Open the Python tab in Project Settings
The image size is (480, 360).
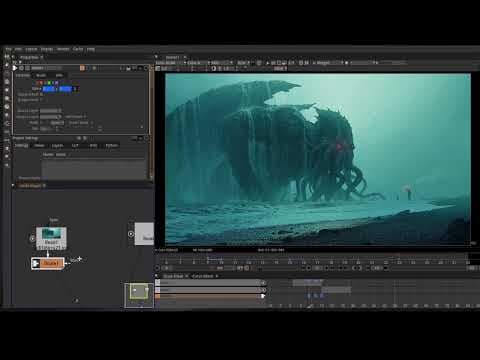pyautogui.click(x=111, y=146)
